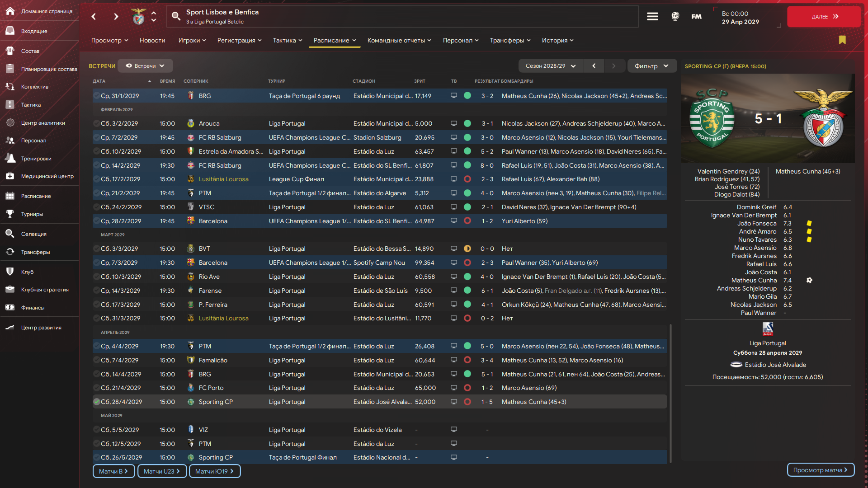The height and width of the screenshot is (488, 868).
Task: Expand the Регистрация menu
Action: (239, 40)
